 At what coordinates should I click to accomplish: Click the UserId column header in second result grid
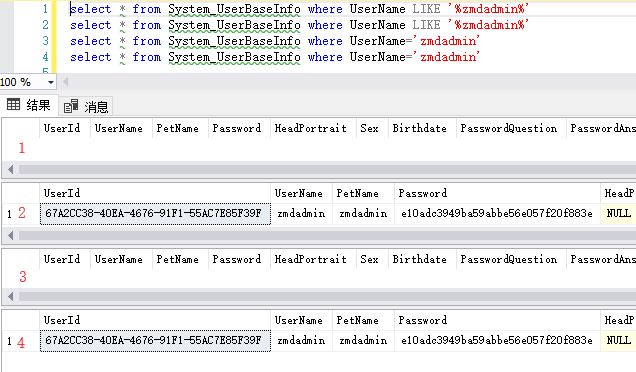tap(155, 193)
